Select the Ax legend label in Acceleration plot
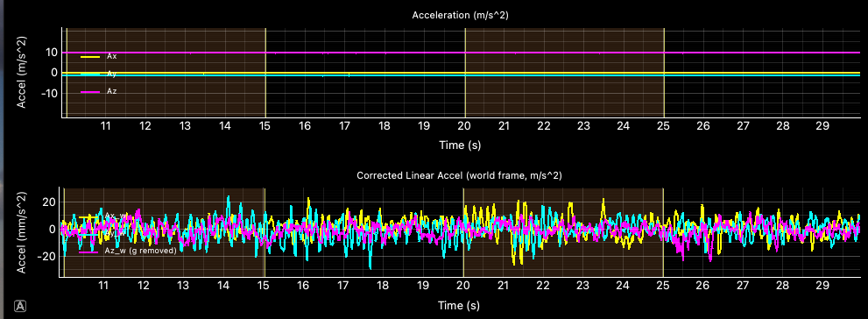The width and height of the screenshot is (868, 319). pos(111,56)
